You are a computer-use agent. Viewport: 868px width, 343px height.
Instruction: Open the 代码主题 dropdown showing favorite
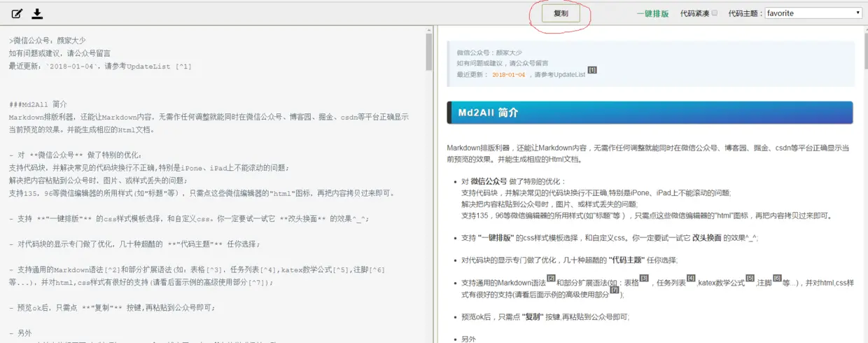813,13
